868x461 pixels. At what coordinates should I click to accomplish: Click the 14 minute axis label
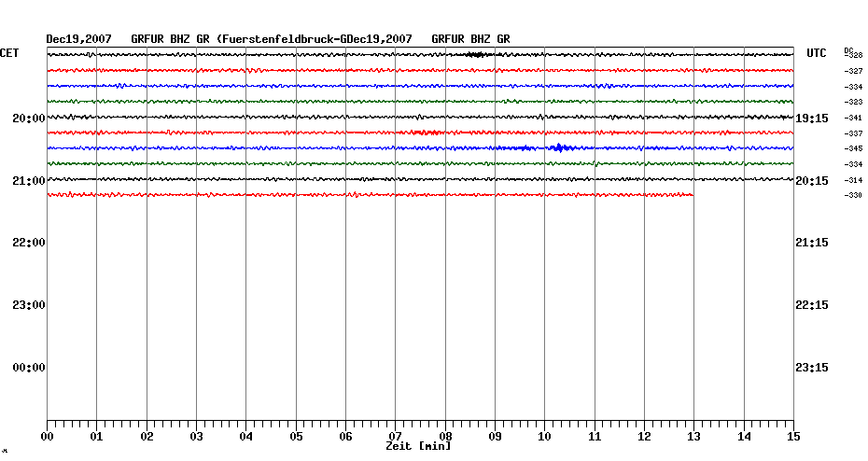click(x=744, y=437)
